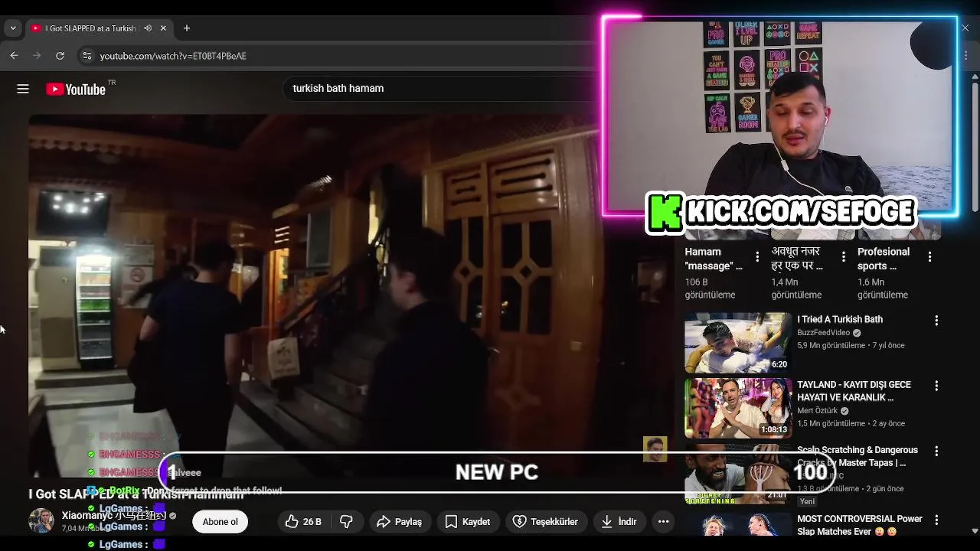The width and height of the screenshot is (980, 551).
Task: Open the tab search dropdown arrow
Action: tap(12, 28)
